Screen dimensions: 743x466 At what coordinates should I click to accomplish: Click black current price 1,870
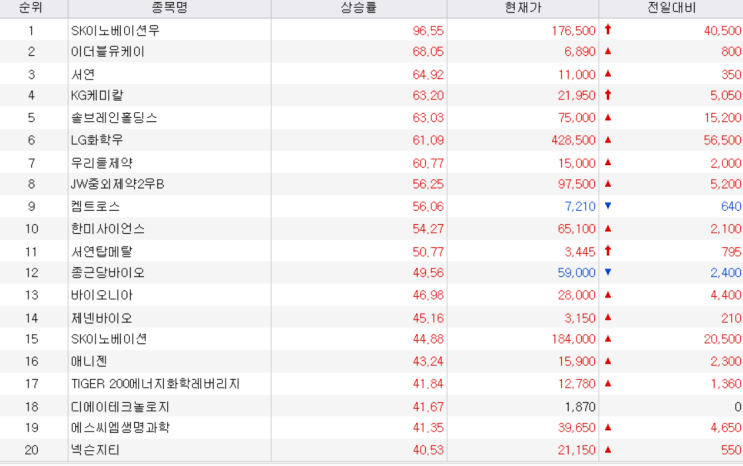(x=580, y=407)
